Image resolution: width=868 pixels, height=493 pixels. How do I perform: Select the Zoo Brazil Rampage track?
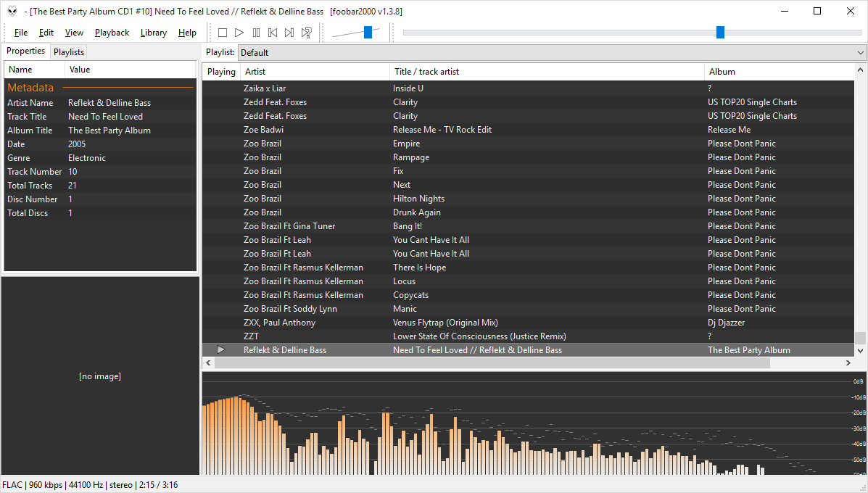tap(528, 157)
